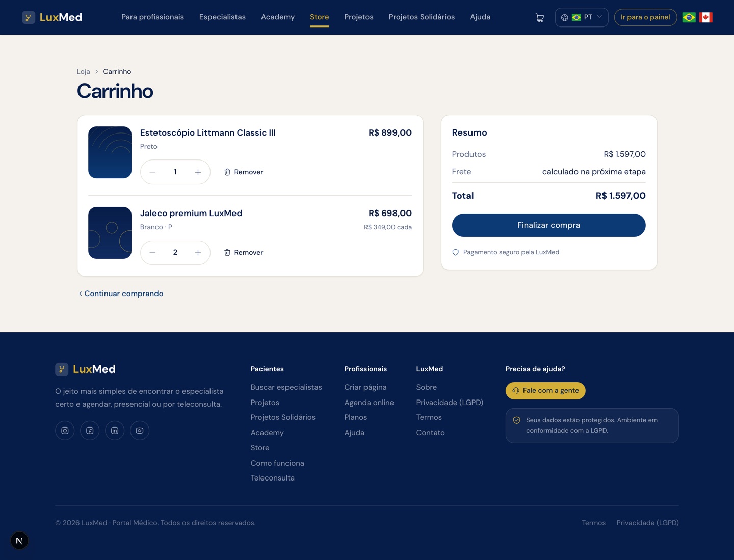Select the Store nav tab
The height and width of the screenshot is (560, 734).
click(x=320, y=17)
